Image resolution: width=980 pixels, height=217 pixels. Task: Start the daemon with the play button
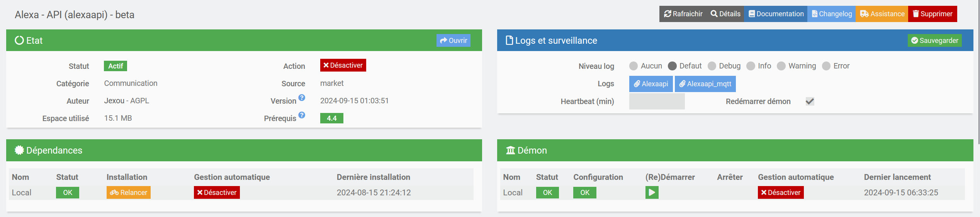(x=652, y=192)
